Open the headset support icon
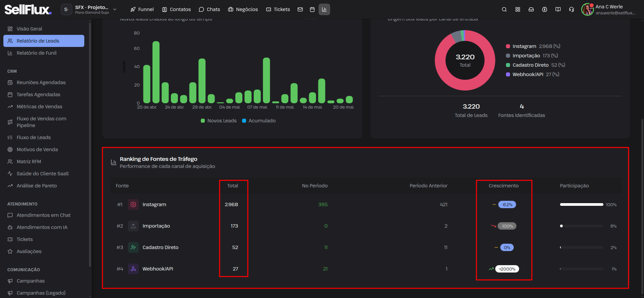Screen dimensions: 644x298 click(x=571, y=9)
